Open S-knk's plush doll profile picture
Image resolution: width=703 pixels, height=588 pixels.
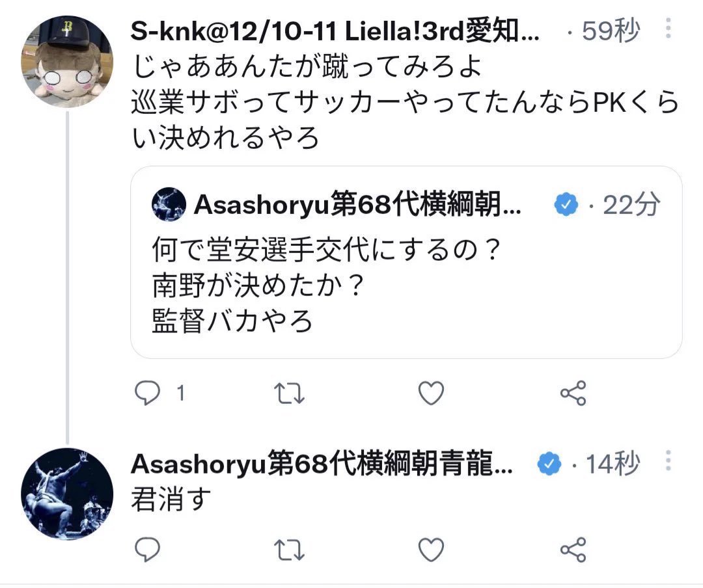click(x=67, y=61)
